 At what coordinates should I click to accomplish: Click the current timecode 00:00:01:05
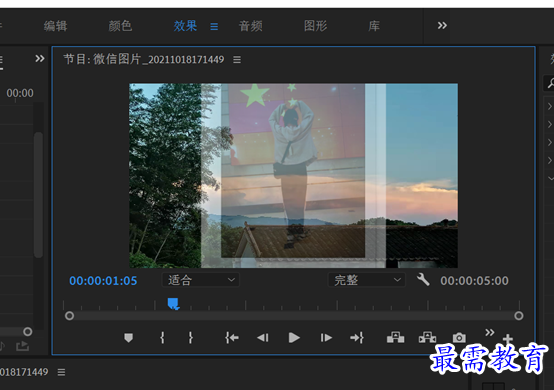[x=103, y=281]
